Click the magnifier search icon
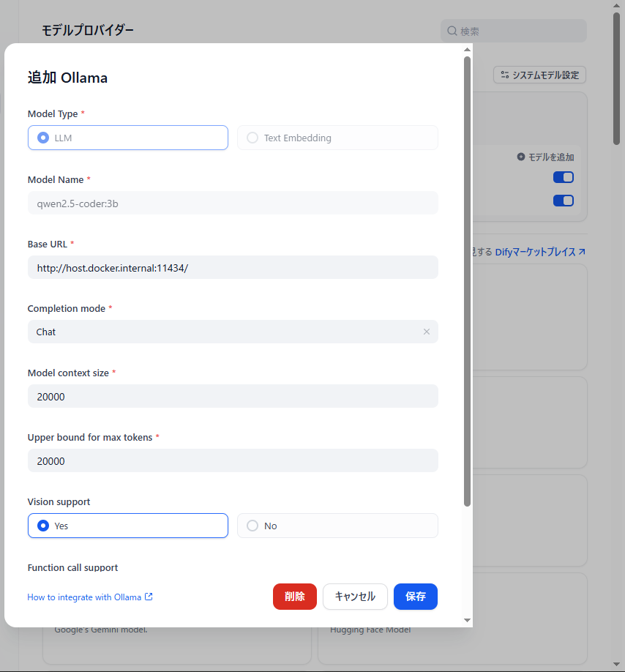This screenshot has width=625, height=672. click(x=452, y=31)
